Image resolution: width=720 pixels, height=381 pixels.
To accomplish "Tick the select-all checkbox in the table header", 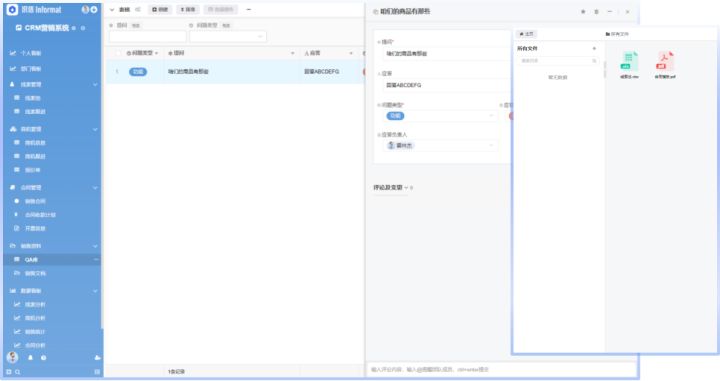I will [x=118, y=53].
